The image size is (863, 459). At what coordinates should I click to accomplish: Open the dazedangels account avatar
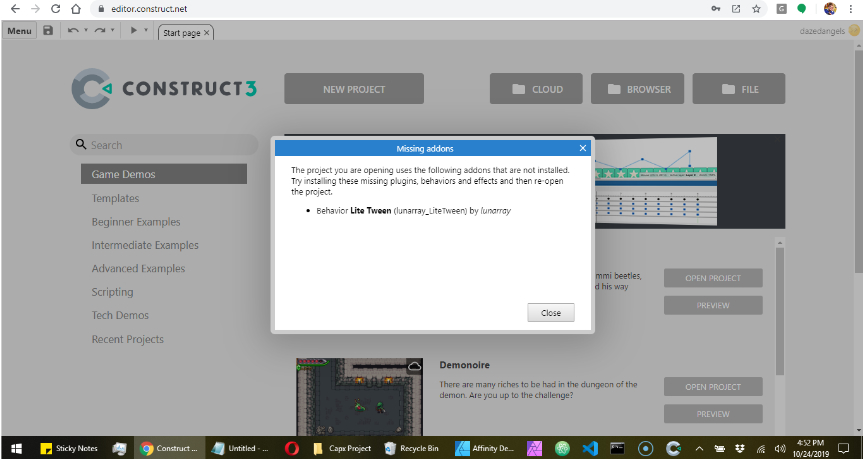tap(854, 31)
